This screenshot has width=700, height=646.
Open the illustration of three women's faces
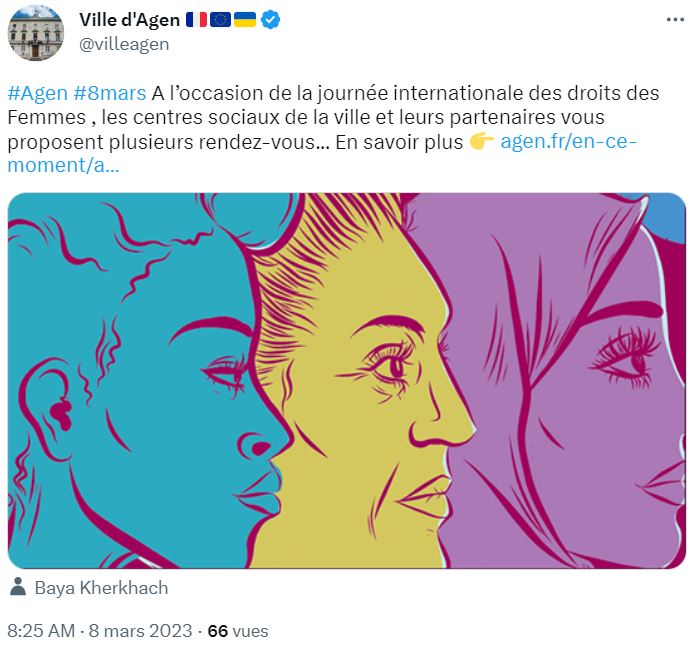pos(347,380)
